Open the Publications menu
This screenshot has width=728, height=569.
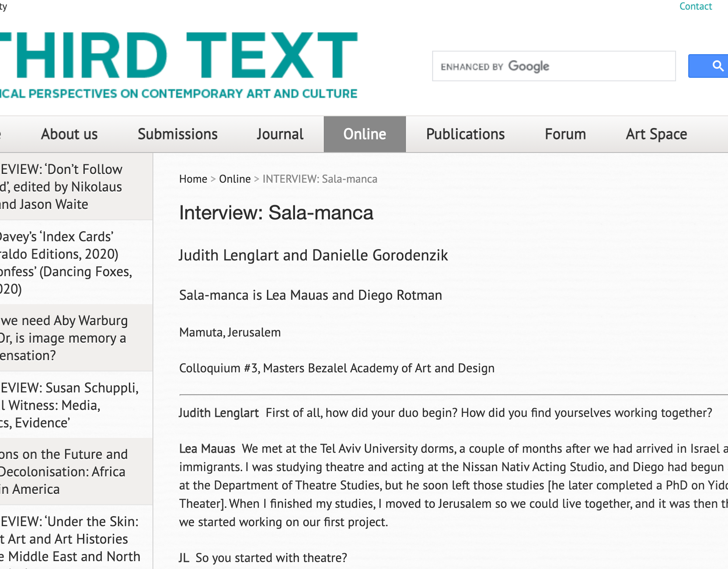pyautogui.click(x=465, y=134)
